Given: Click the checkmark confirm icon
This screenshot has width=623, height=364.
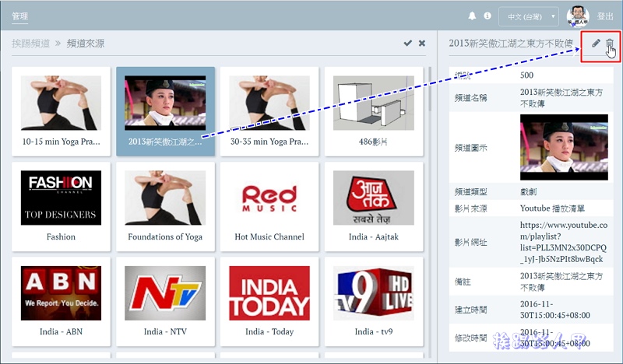Looking at the screenshot, I should click(x=407, y=43).
